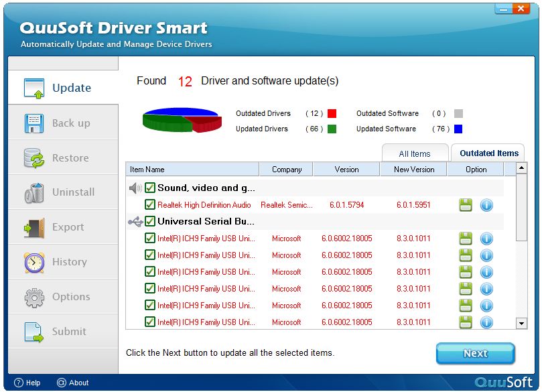Click the Updated Drivers legend label
This screenshot has width=542, height=392.
point(262,129)
